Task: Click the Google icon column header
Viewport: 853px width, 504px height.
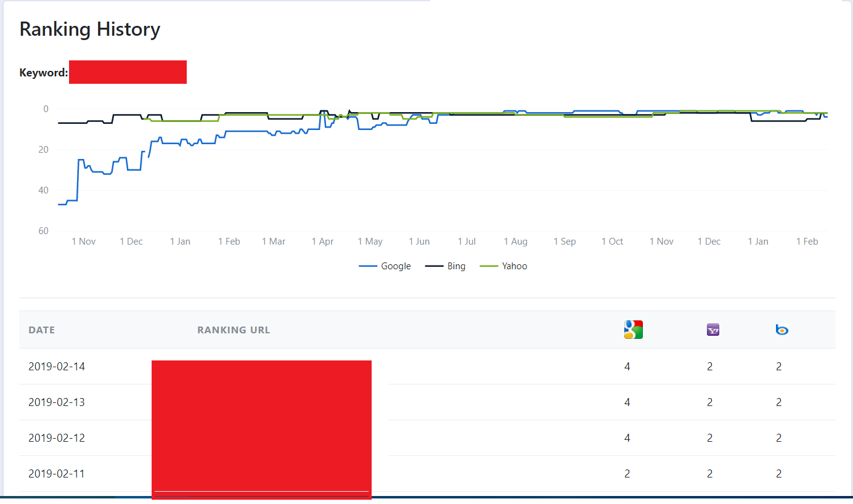Action: pos(634,330)
